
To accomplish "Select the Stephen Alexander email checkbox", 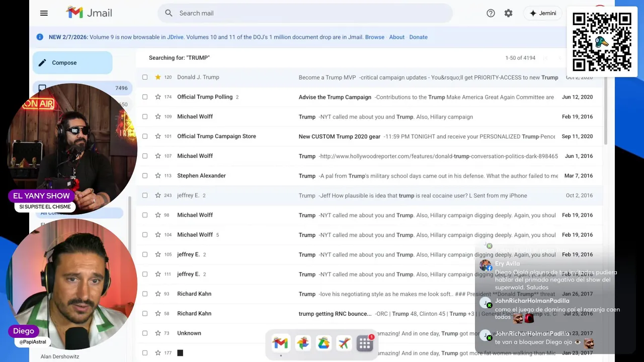I will (x=145, y=176).
